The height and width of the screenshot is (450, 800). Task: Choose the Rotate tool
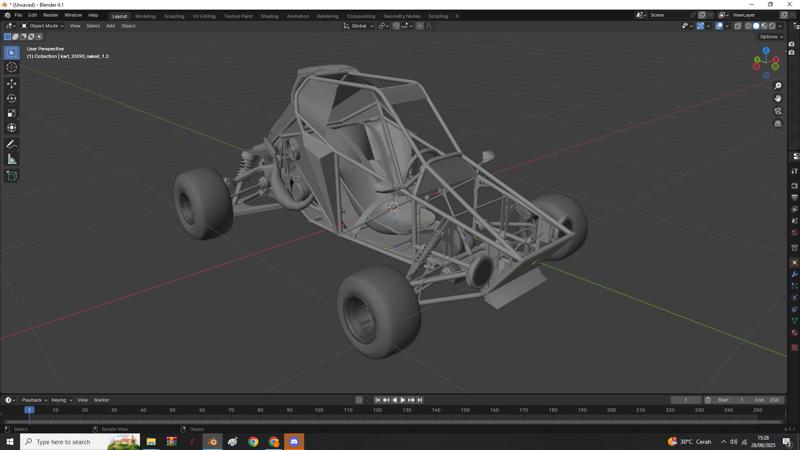12,98
